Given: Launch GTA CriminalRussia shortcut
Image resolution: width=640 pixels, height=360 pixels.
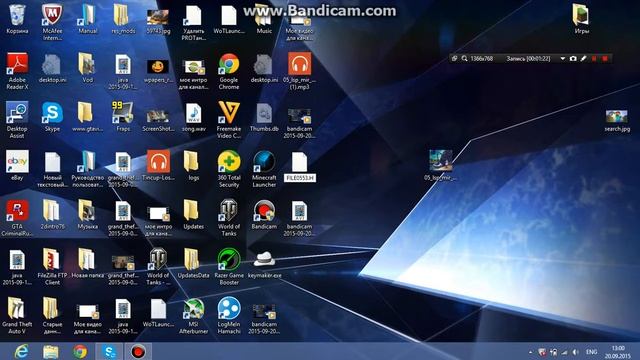Looking at the screenshot, I should (17, 218).
